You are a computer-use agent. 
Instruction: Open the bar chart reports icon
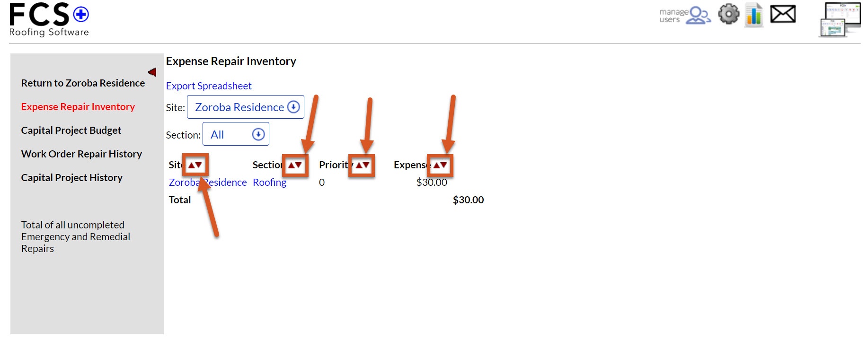(754, 15)
